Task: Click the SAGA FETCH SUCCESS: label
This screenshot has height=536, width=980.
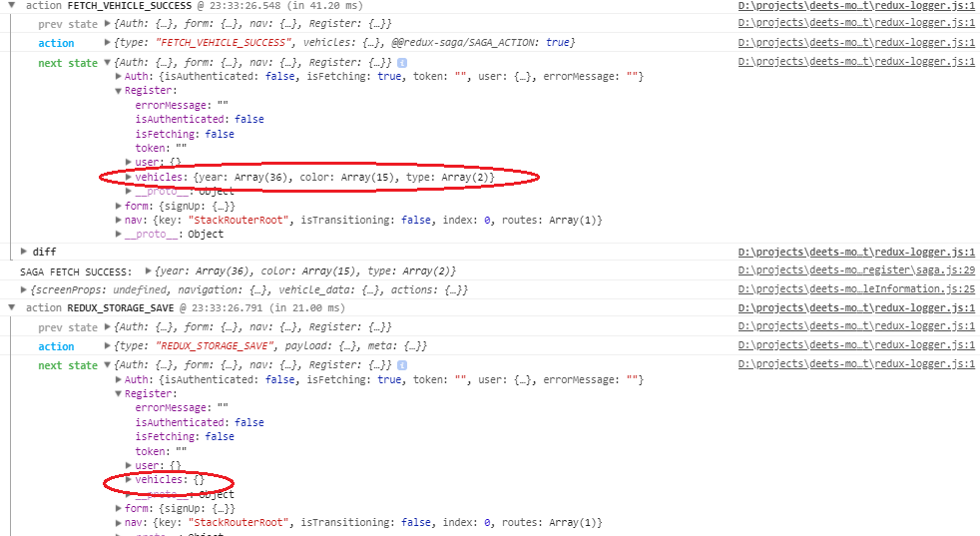Action: (76, 272)
